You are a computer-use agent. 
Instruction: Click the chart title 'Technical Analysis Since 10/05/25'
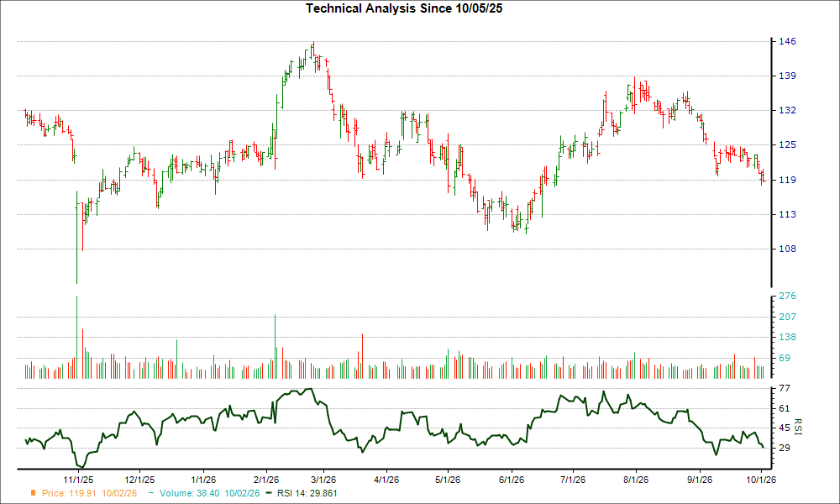[x=404, y=8]
